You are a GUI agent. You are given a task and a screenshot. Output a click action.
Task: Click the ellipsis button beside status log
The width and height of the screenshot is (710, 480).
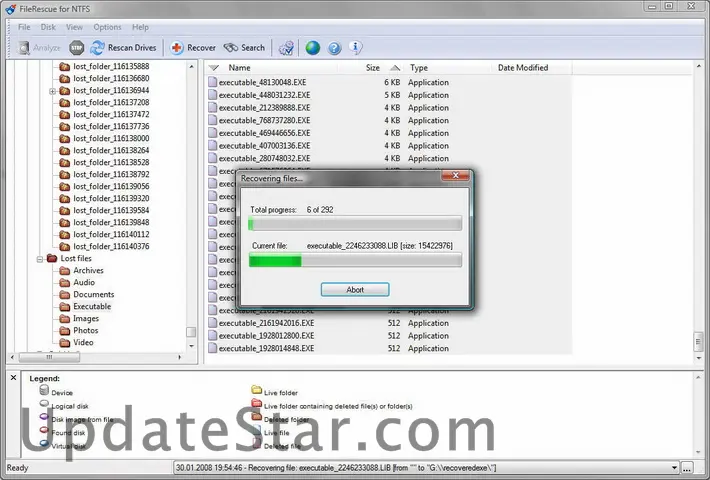pyautogui.click(x=687, y=468)
